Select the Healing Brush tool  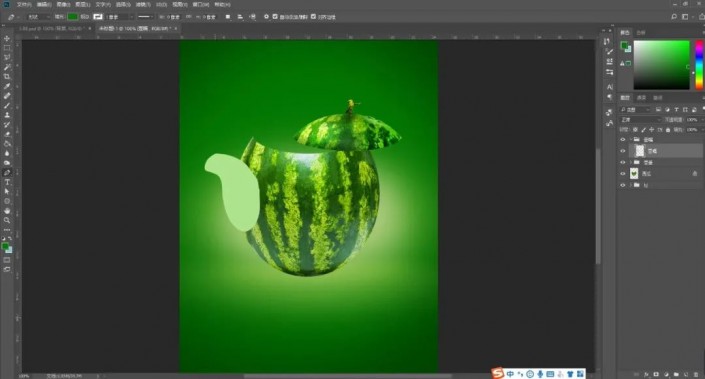point(7,96)
